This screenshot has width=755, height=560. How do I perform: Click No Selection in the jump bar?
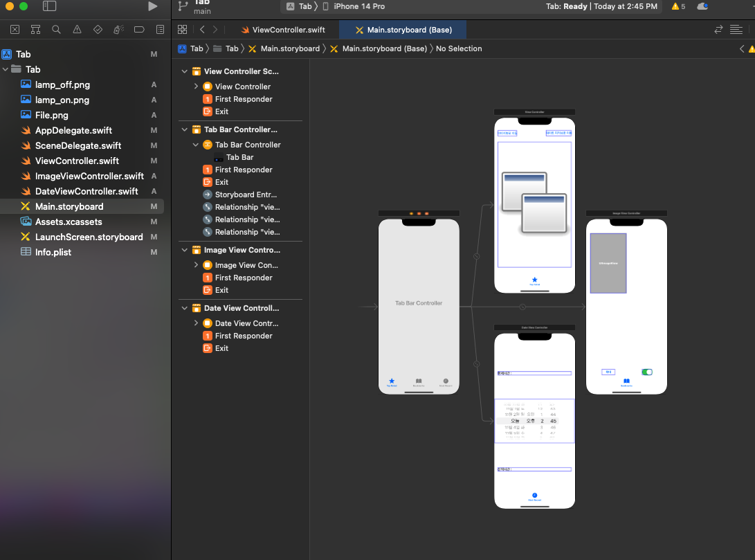[459, 48]
